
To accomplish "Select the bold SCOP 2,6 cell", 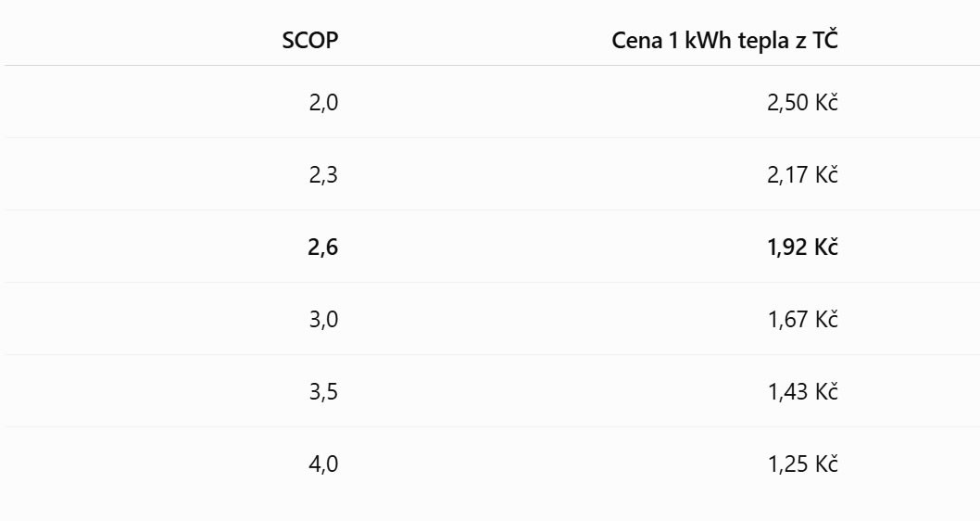I will point(322,247).
